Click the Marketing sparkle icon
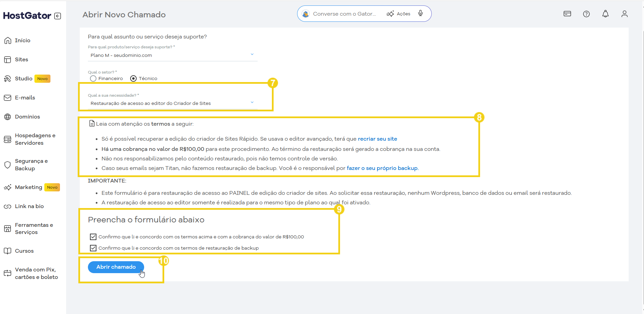The width and height of the screenshot is (644, 314). [7, 187]
